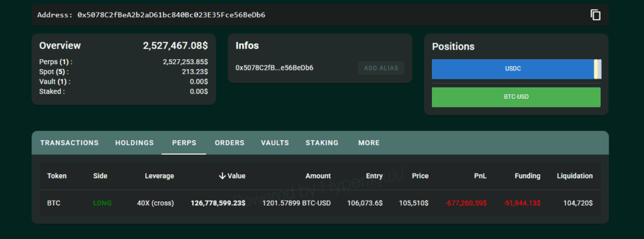This screenshot has height=239, width=644.
Task: Click the BTC token cell in the row
Action: click(54, 203)
